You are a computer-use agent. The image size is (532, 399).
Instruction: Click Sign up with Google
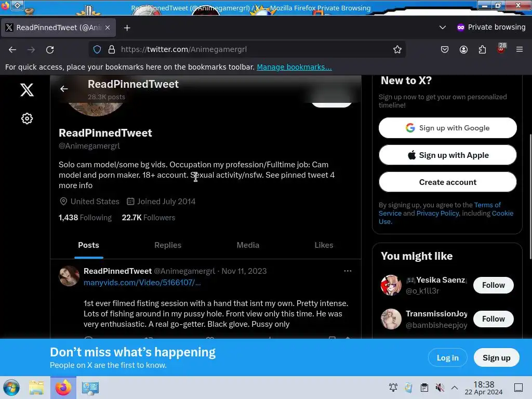pos(447,128)
